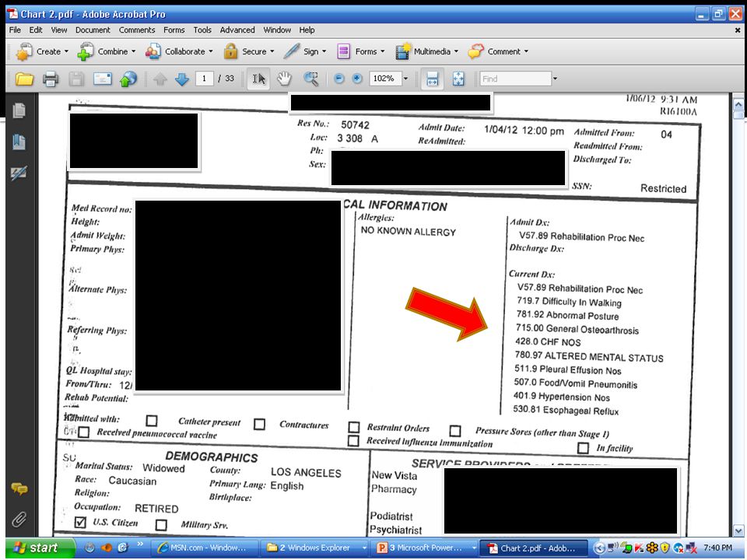Open the zoom percentage dropdown arrow
This screenshot has width=747, height=560.
(x=406, y=79)
